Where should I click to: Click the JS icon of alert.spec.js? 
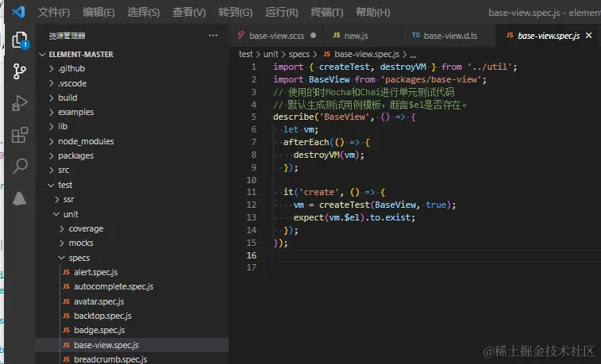click(x=67, y=272)
